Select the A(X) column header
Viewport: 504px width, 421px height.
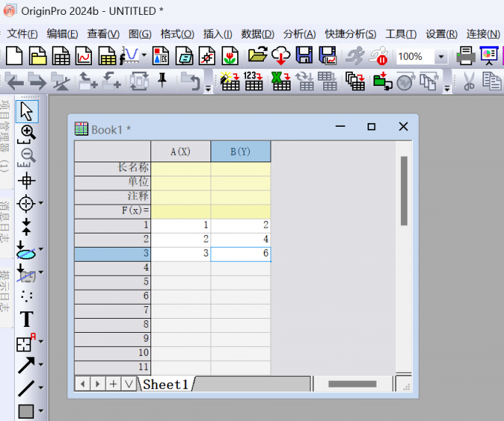click(181, 151)
